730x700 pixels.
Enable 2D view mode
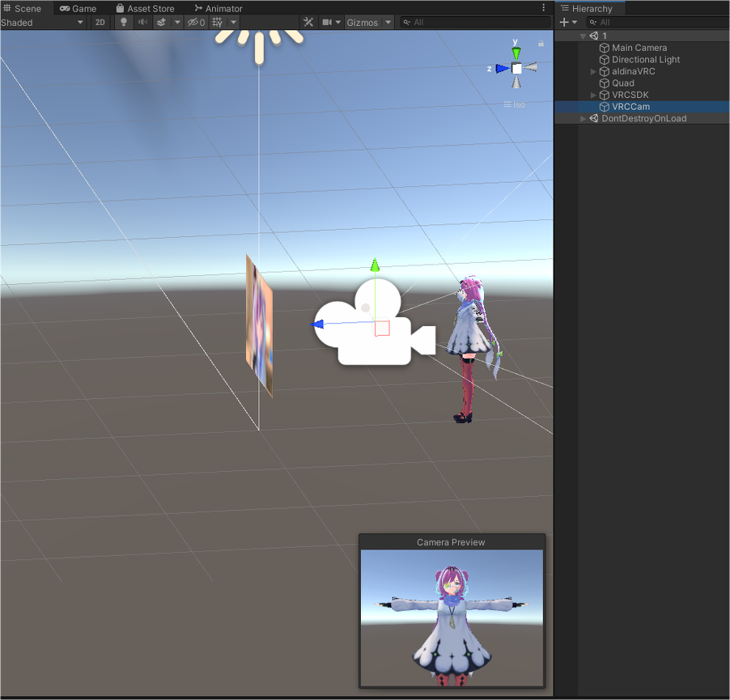pyautogui.click(x=100, y=22)
